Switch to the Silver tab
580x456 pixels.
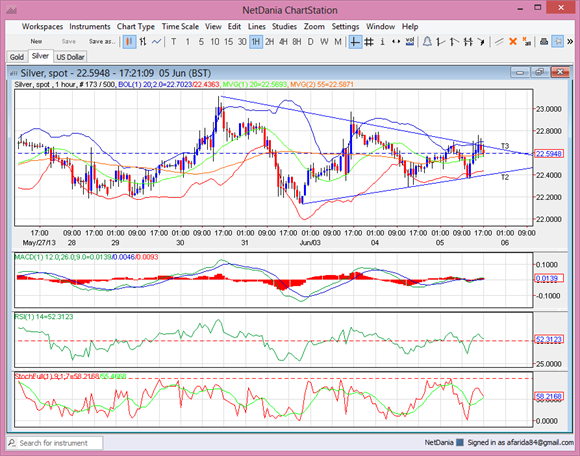(x=40, y=56)
